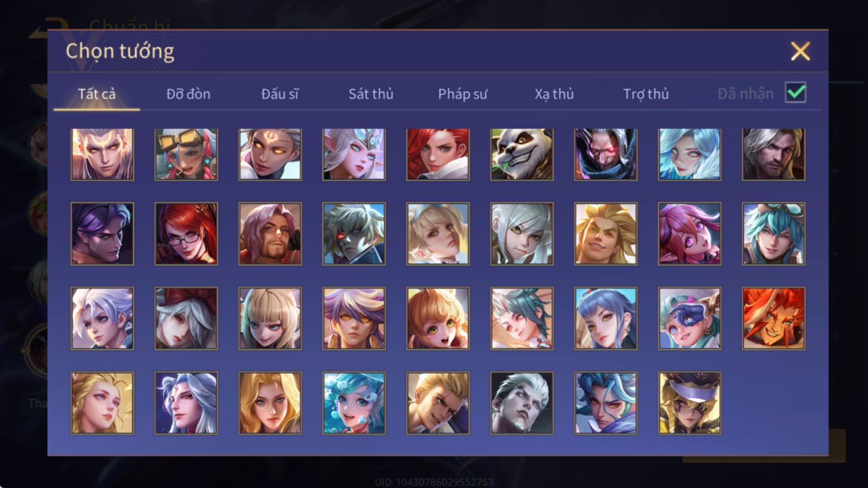Pick the red-hat white-haired hero thumbnail

coord(186,318)
